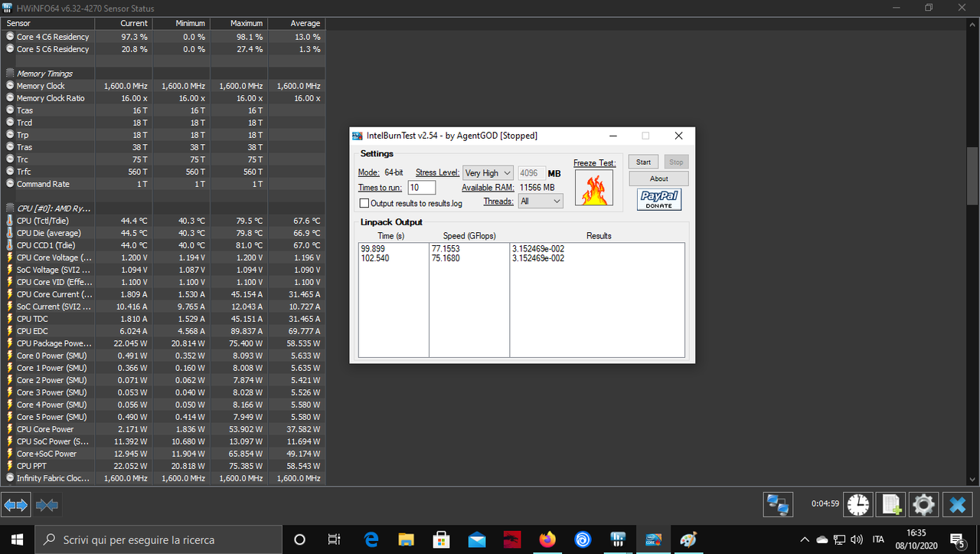This screenshot has width=980, height=554.
Task: Click the Start button in IntelBurnTest
Action: click(644, 162)
